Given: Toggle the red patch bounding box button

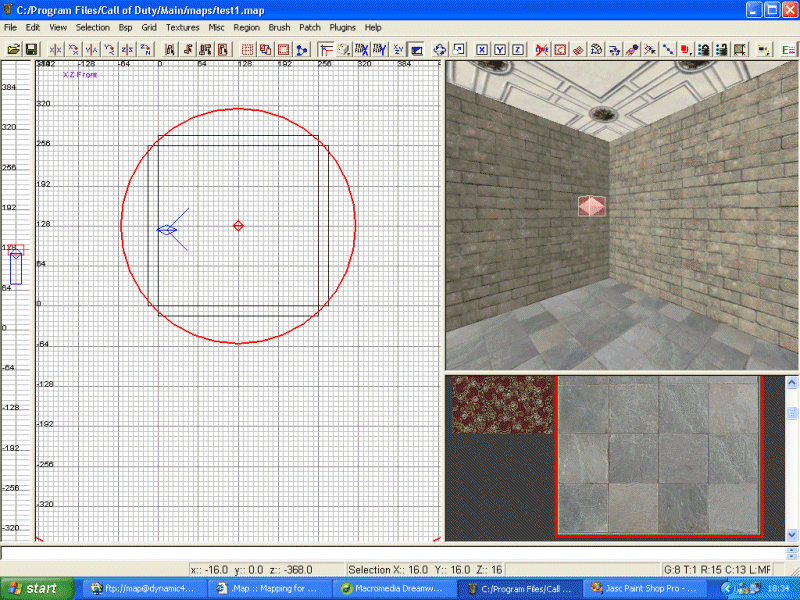Looking at the screenshot, I should (x=560, y=49).
